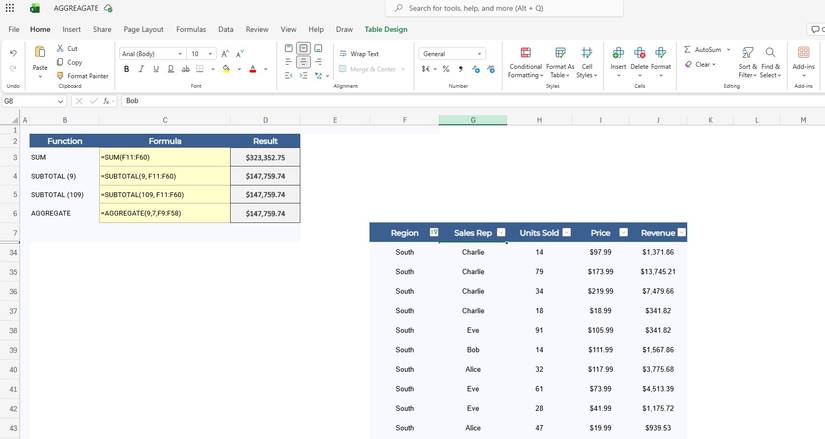Expand the Name Box dropdown arrow
This screenshot has height=439, width=825.
[x=61, y=101]
